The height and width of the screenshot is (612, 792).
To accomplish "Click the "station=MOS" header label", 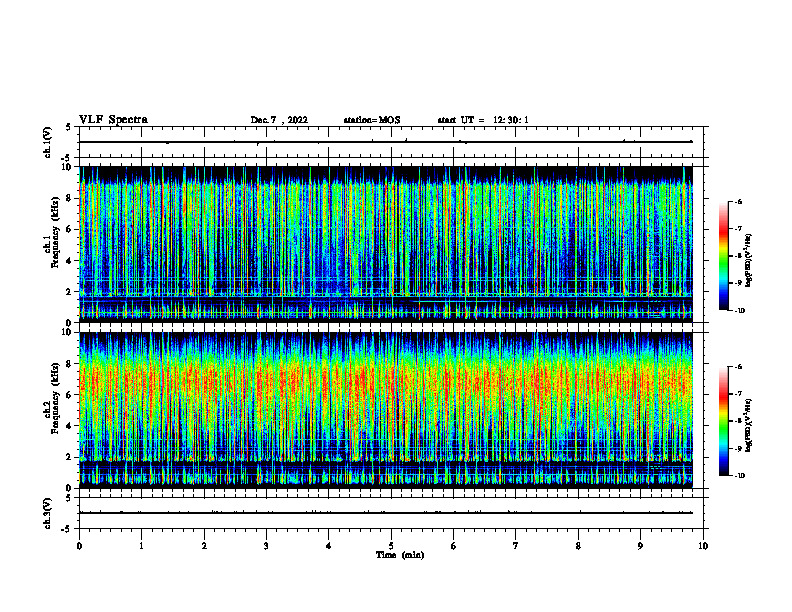I will click(x=372, y=120).
